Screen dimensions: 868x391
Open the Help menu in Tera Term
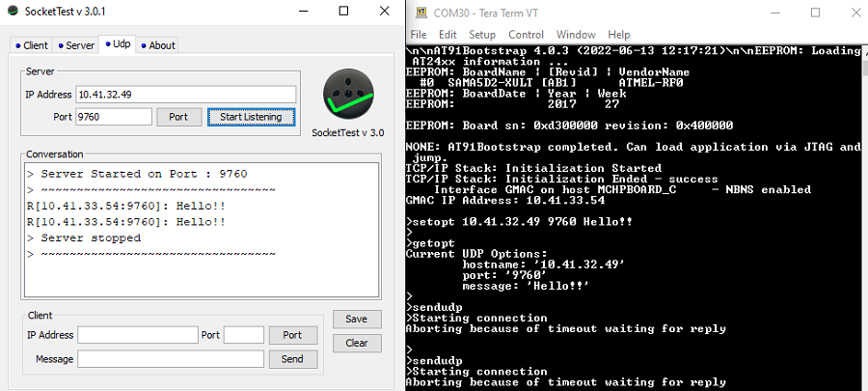coord(619,35)
